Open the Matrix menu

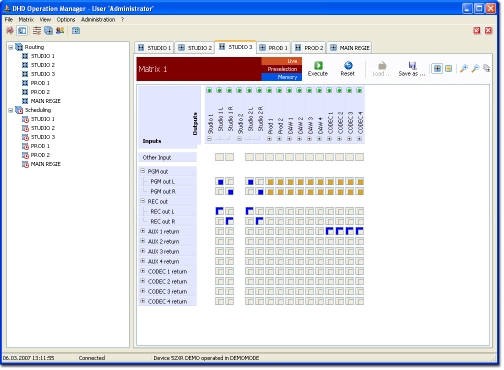26,20
